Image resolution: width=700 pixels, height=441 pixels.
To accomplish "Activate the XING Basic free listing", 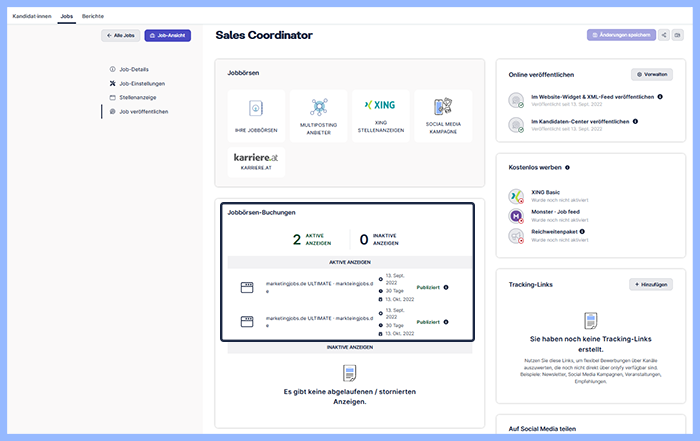I will coord(516,194).
